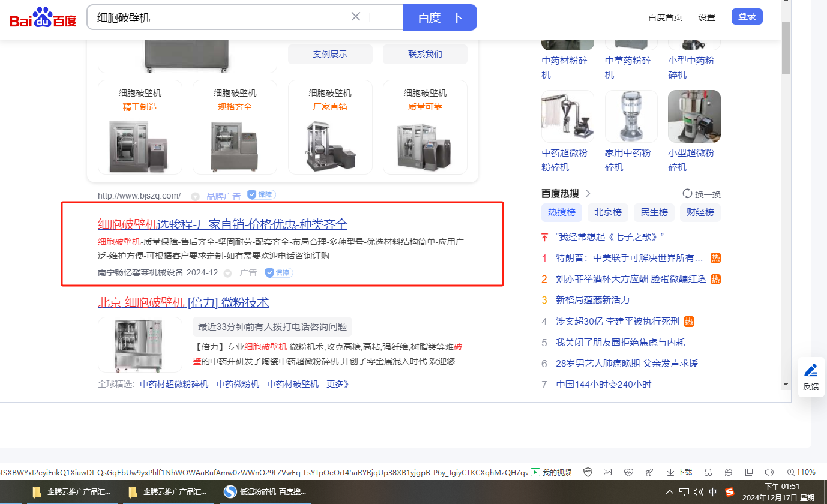
Task: Click the 家用中药粉碎机 product image
Action: tap(631, 116)
